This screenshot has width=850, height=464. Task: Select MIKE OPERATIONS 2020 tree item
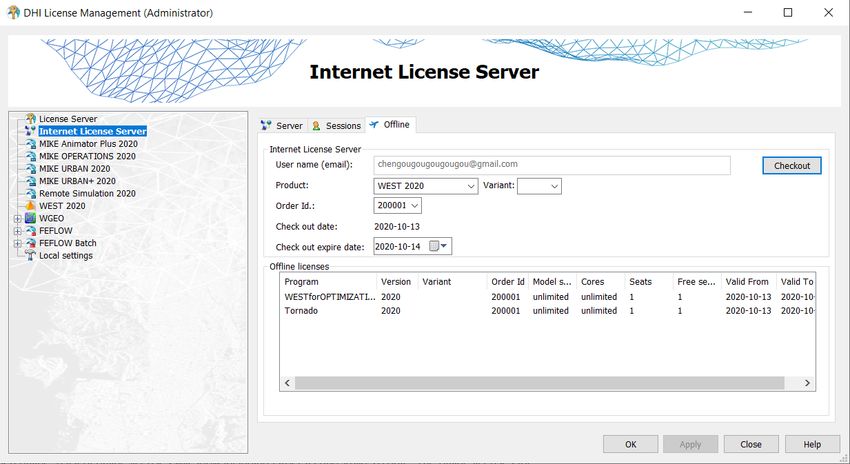click(x=87, y=156)
